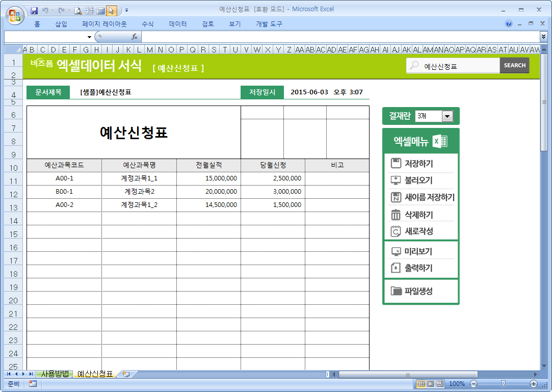Viewport: 552px width, 392px height.
Task: Open Print Preview from Quick Access Toolbar
Action: (x=78, y=10)
